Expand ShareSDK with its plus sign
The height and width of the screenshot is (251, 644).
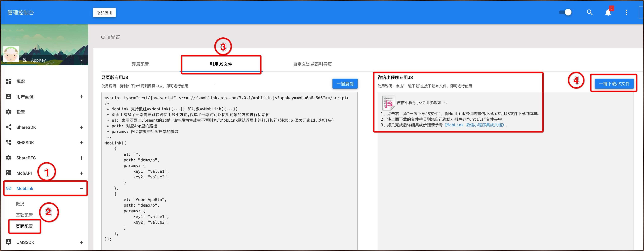[x=81, y=127]
